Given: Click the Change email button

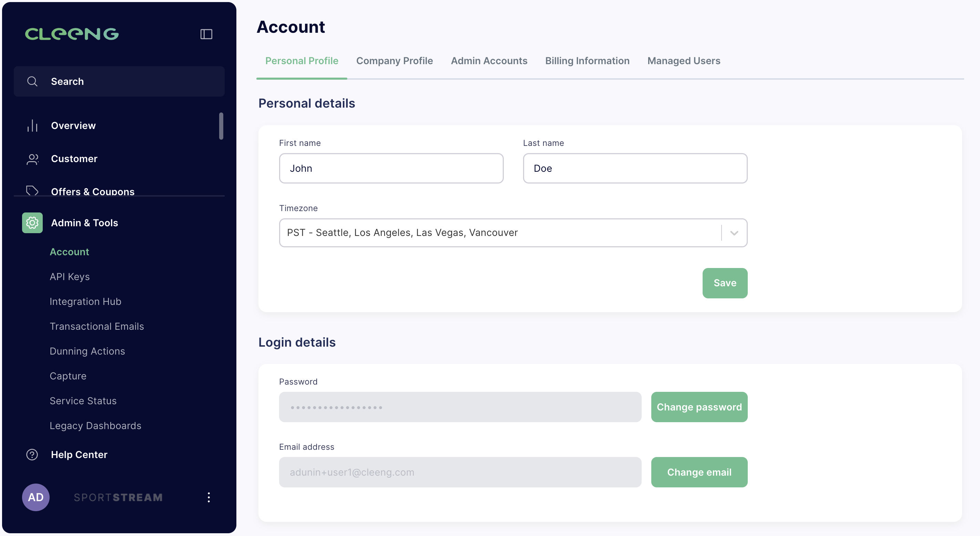Looking at the screenshot, I should pyautogui.click(x=699, y=472).
